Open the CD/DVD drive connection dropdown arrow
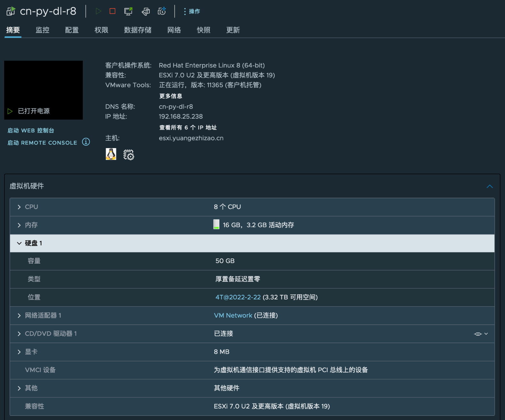 point(486,334)
